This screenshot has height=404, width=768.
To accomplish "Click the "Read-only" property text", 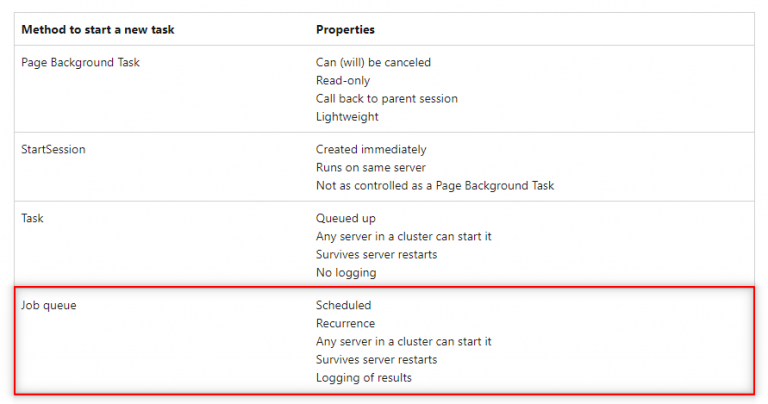I will coord(346,80).
